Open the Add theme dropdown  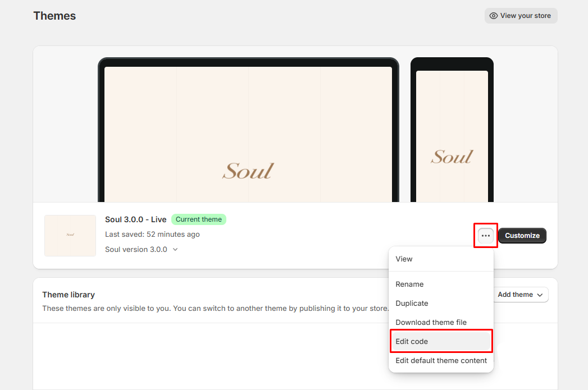520,295
